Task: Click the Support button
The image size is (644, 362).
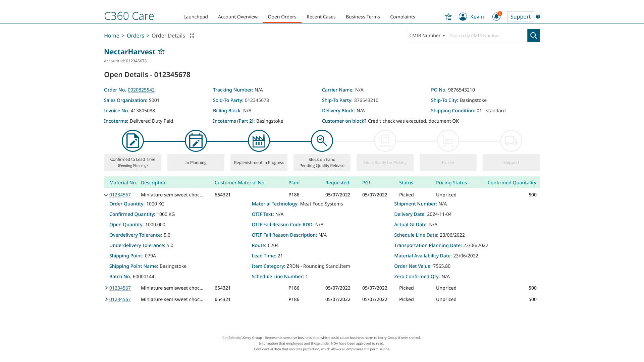Action: (520, 17)
